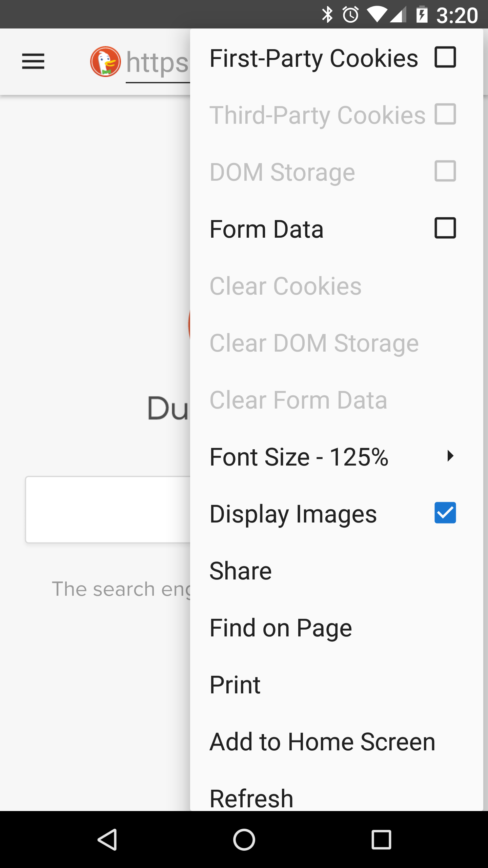Open the hamburger navigation menu

(33, 61)
